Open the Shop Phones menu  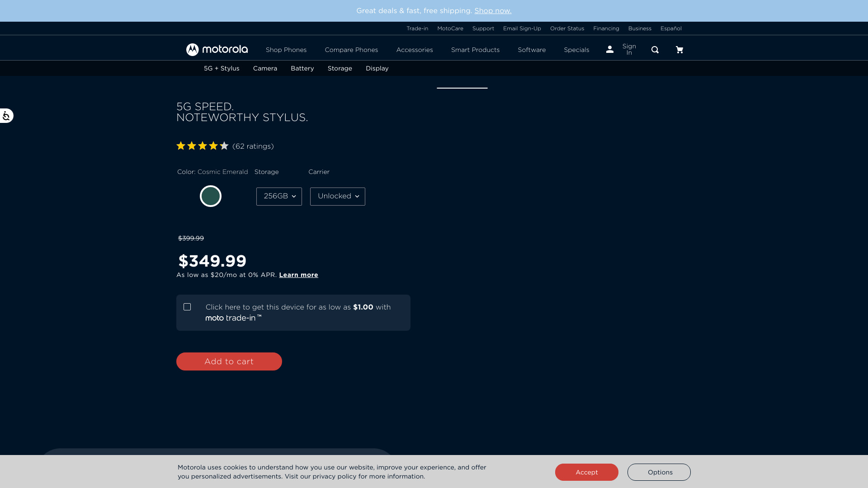click(x=286, y=50)
